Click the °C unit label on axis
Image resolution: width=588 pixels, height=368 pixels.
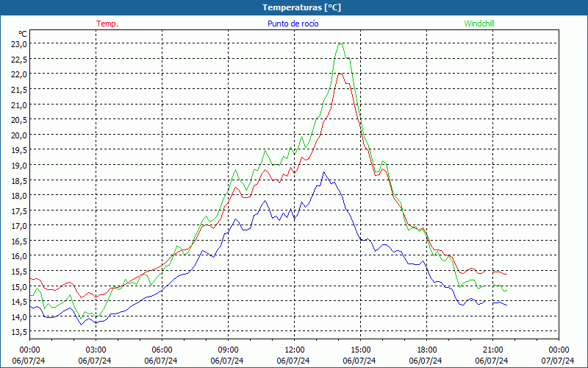point(23,34)
